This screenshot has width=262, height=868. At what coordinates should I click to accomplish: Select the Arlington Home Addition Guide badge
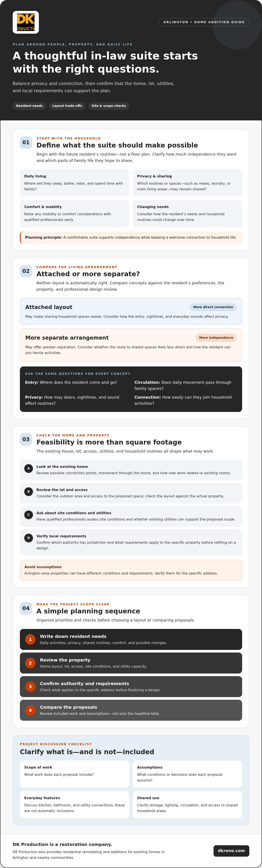[204, 22]
